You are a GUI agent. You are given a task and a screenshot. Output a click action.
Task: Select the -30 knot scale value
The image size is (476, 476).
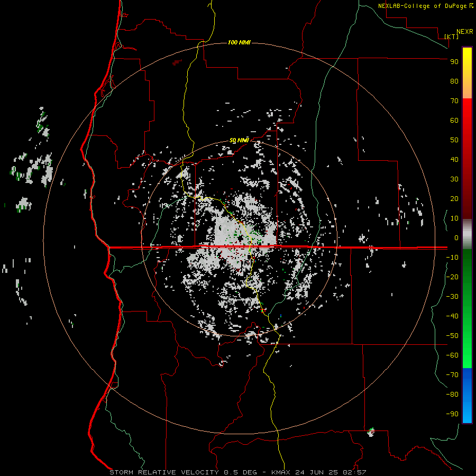coord(452,297)
